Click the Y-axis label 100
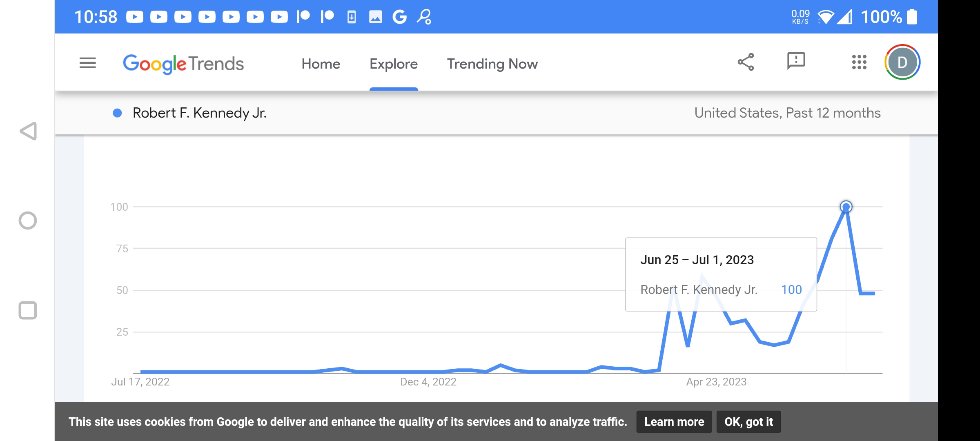Screen dimensions: 980x441 [119, 207]
